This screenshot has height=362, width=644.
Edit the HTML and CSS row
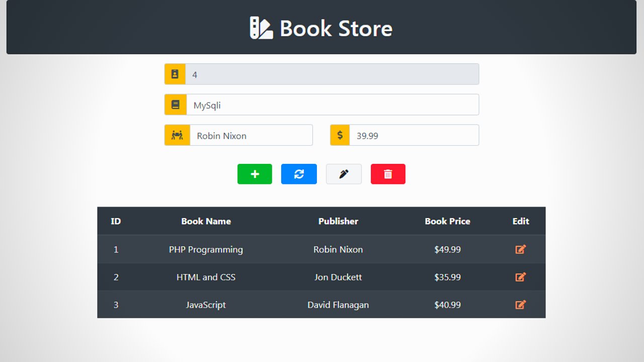[520, 277]
